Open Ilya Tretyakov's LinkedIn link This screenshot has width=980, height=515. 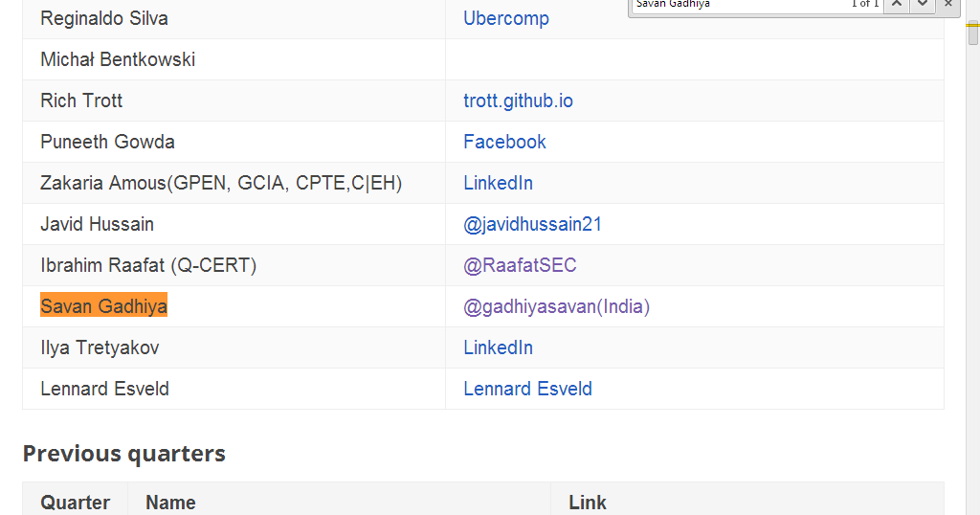click(498, 347)
